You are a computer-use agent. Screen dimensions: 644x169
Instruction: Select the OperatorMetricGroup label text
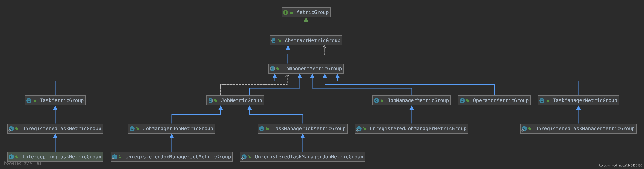point(501,100)
